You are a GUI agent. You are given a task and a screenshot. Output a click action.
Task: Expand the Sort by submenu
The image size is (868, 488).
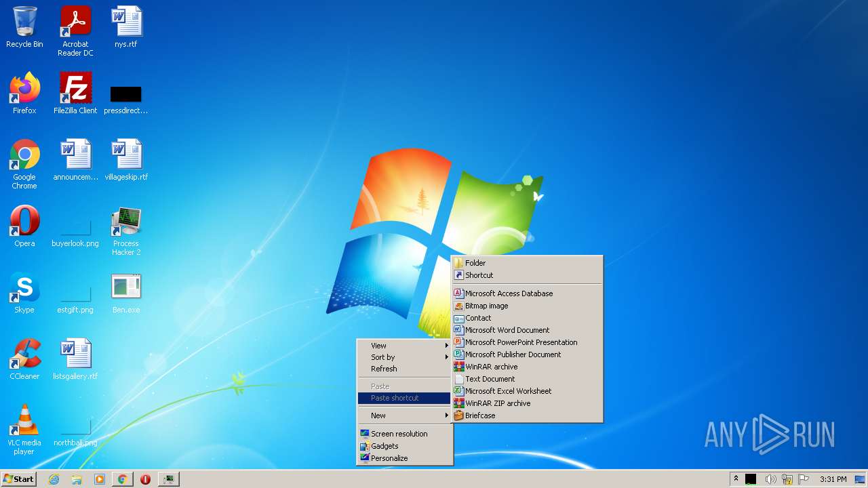404,357
